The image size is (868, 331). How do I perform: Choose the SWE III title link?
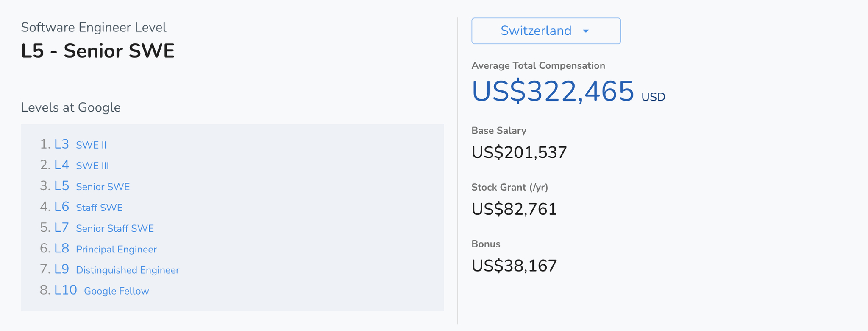click(x=92, y=166)
